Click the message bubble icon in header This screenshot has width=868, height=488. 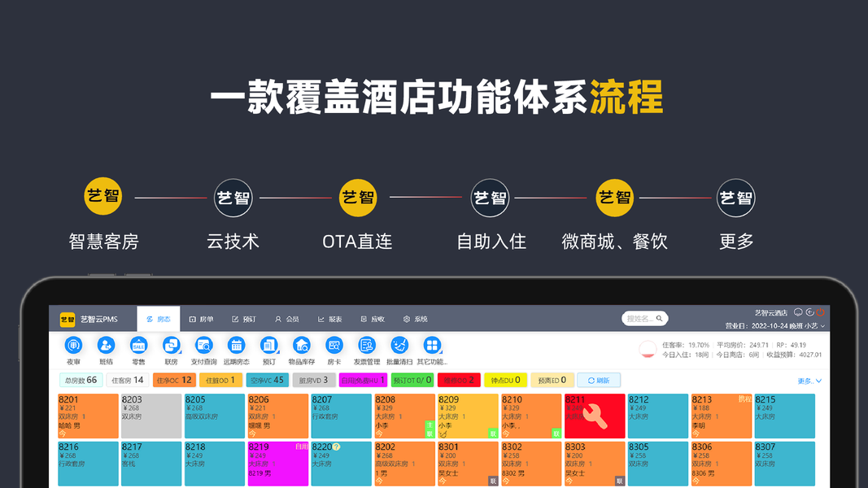(798, 312)
